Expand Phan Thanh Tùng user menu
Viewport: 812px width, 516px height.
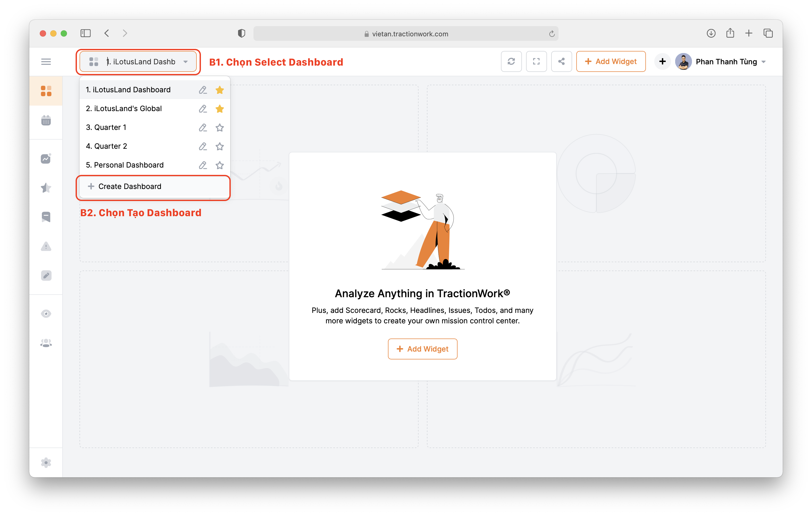click(x=764, y=62)
